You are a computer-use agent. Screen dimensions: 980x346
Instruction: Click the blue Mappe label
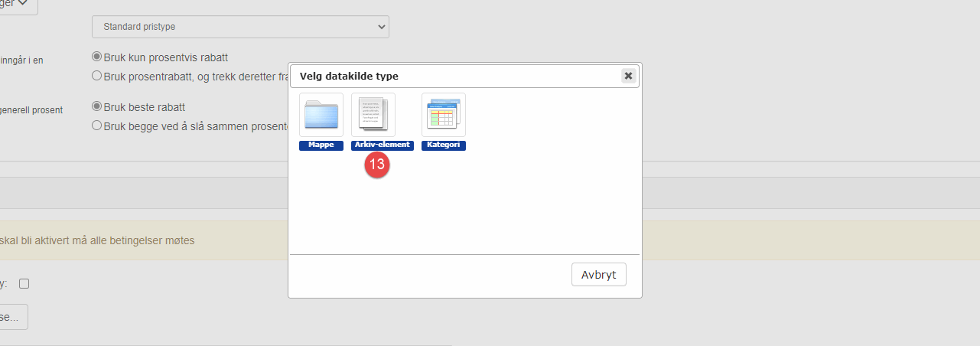[x=321, y=145]
